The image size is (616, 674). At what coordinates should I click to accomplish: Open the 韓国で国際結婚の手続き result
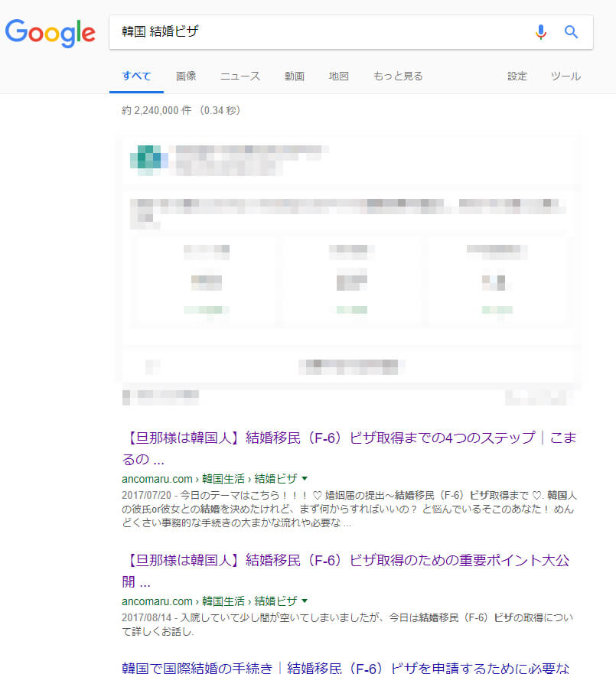point(346,668)
